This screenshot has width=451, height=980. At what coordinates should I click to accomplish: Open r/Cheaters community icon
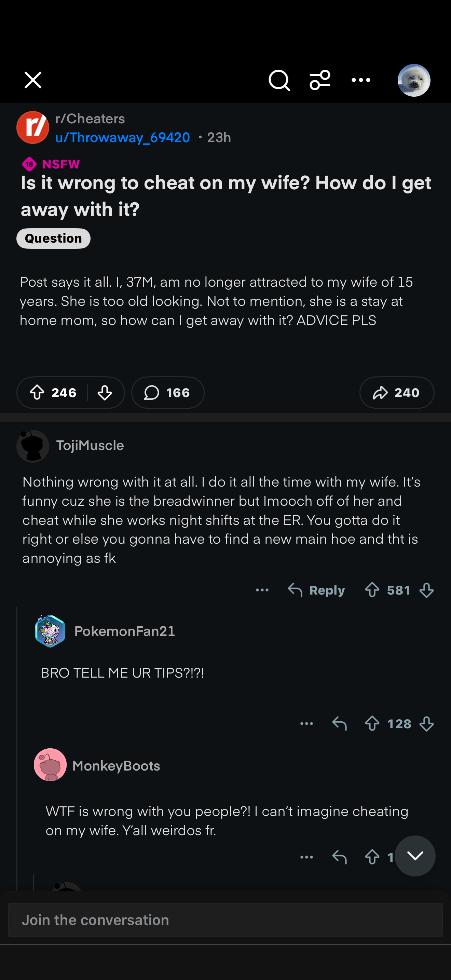click(33, 127)
